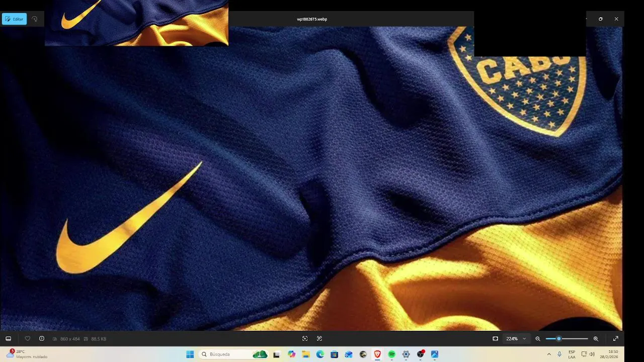This screenshot has height=362, width=644.
Task: Click the 860 x 484 dimensions text
Action: [x=70, y=339]
